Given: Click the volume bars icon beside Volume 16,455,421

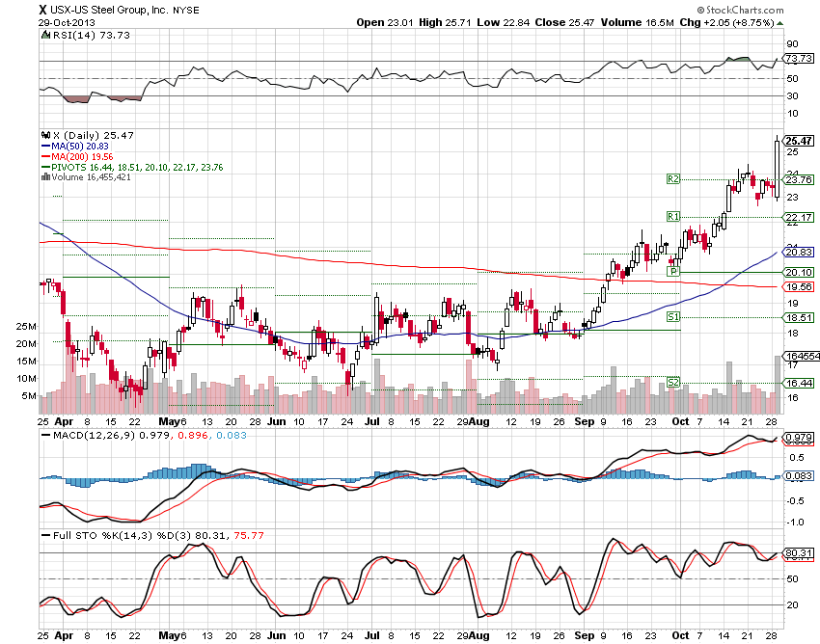Looking at the screenshot, I should [x=45, y=177].
